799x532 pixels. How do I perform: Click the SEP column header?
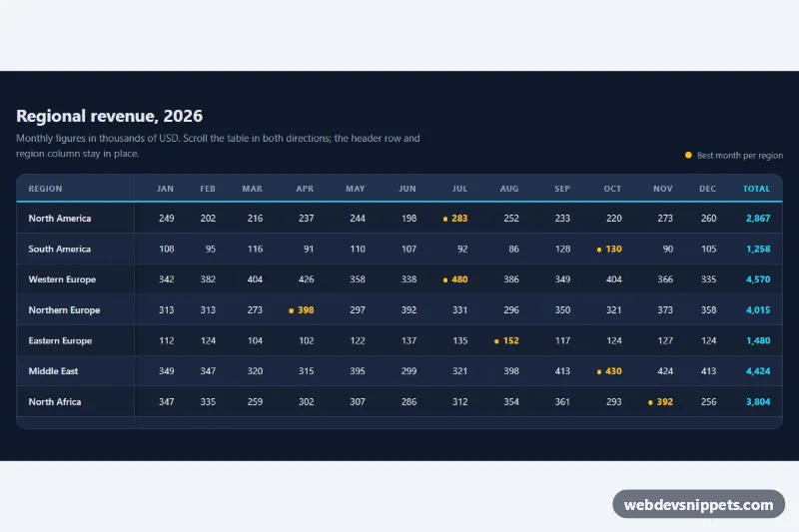pos(562,189)
